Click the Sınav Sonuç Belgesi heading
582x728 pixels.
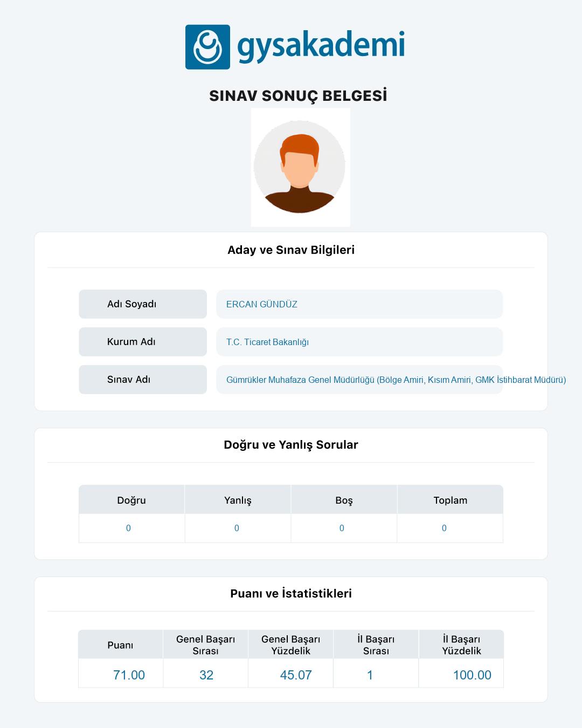pos(298,96)
